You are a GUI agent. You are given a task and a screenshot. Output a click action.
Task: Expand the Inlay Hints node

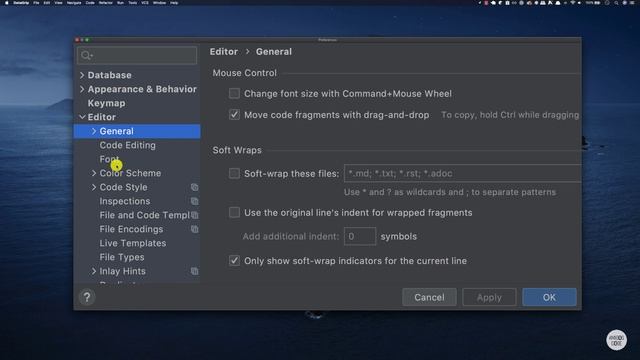(x=94, y=271)
